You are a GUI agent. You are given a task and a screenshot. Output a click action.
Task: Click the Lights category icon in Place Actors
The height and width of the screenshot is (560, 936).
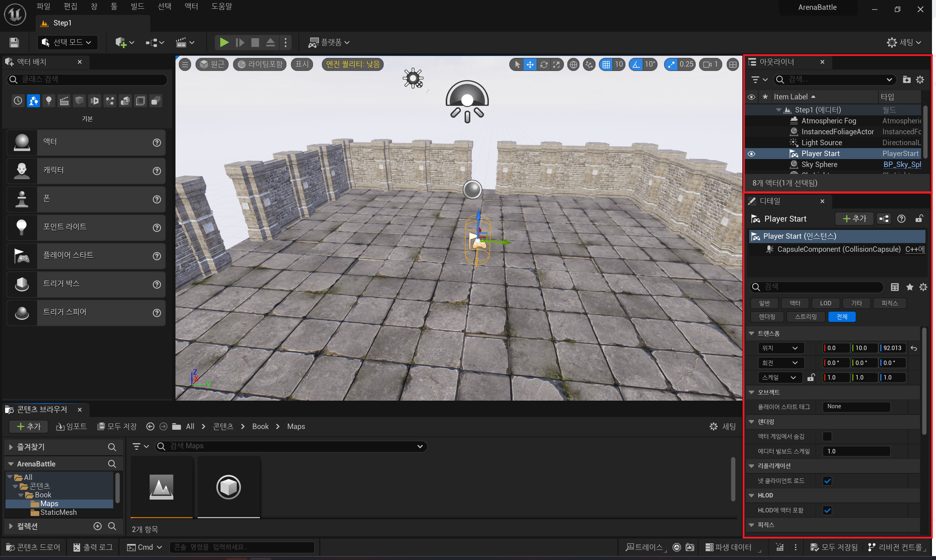pyautogui.click(x=49, y=101)
